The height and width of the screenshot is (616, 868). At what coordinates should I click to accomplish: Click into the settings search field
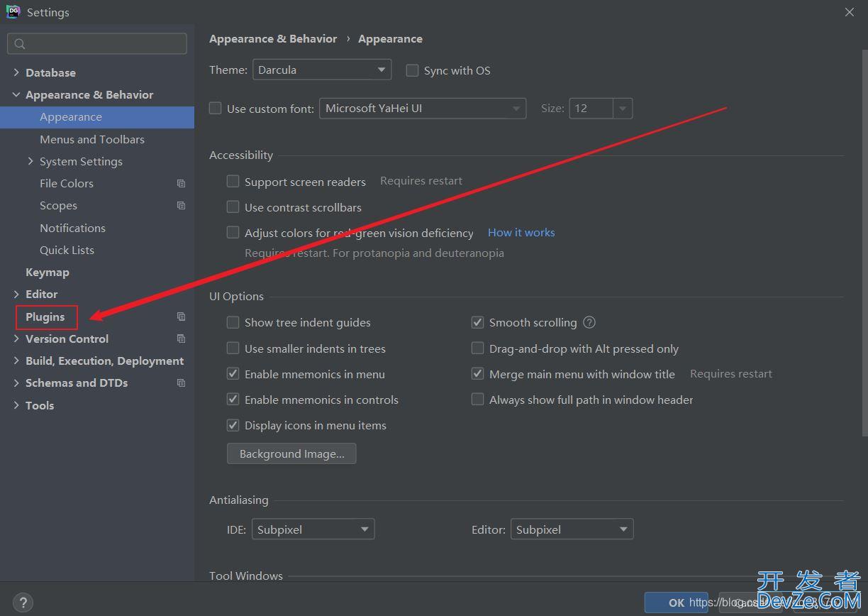click(x=97, y=44)
